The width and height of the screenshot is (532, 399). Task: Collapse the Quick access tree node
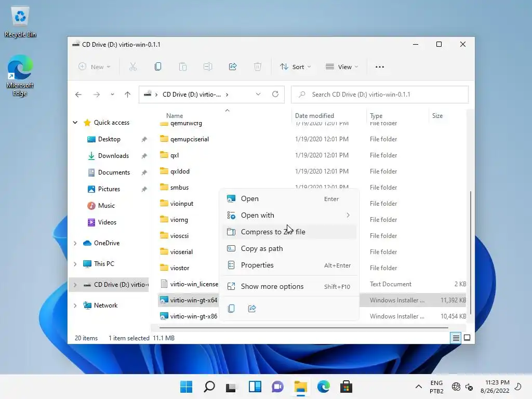[x=75, y=123]
